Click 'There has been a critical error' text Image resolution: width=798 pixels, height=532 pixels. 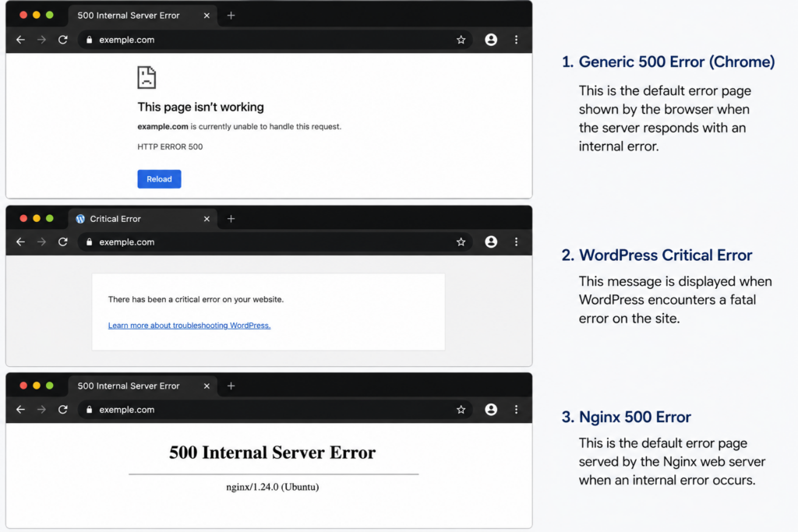coord(196,300)
